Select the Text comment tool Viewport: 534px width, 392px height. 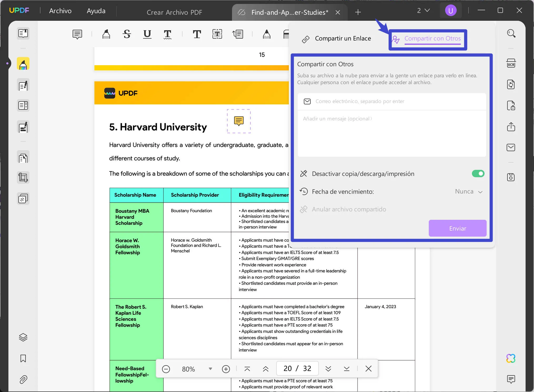[197, 34]
